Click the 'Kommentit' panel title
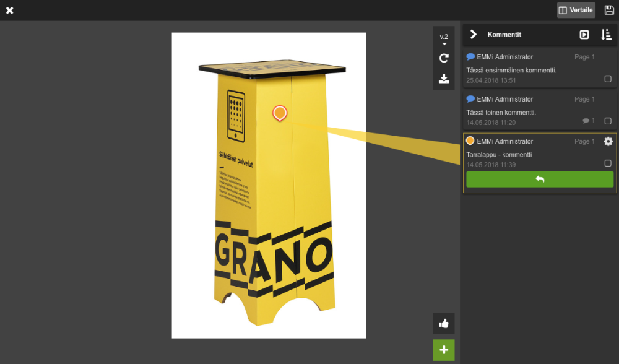The height and width of the screenshot is (364, 619). tap(504, 35)
